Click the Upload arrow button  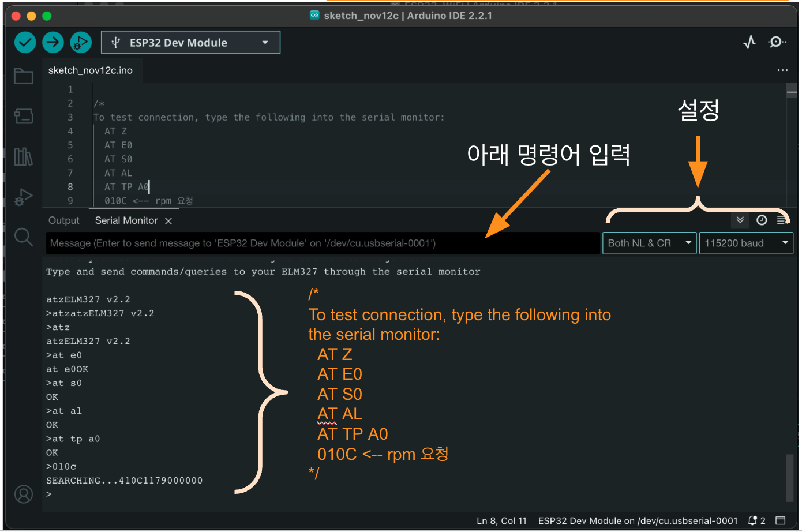53,42
